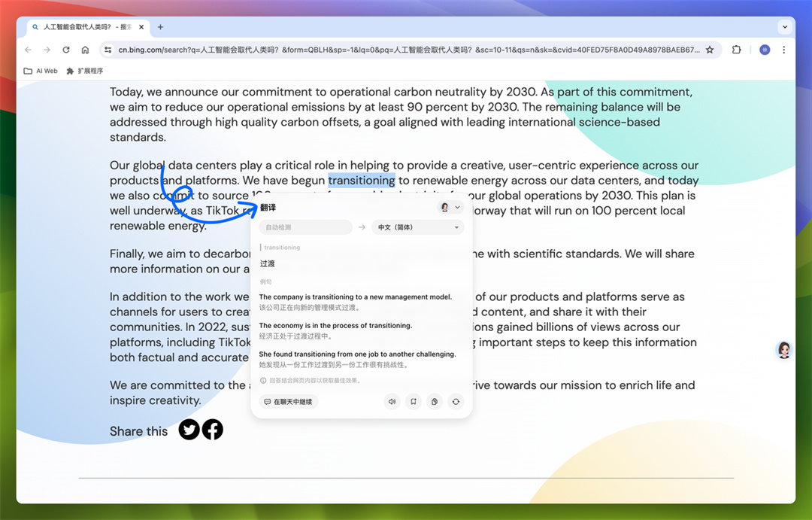
Task: Open the 扩展程序 bookmark
Action: click(x=85, y=71)
